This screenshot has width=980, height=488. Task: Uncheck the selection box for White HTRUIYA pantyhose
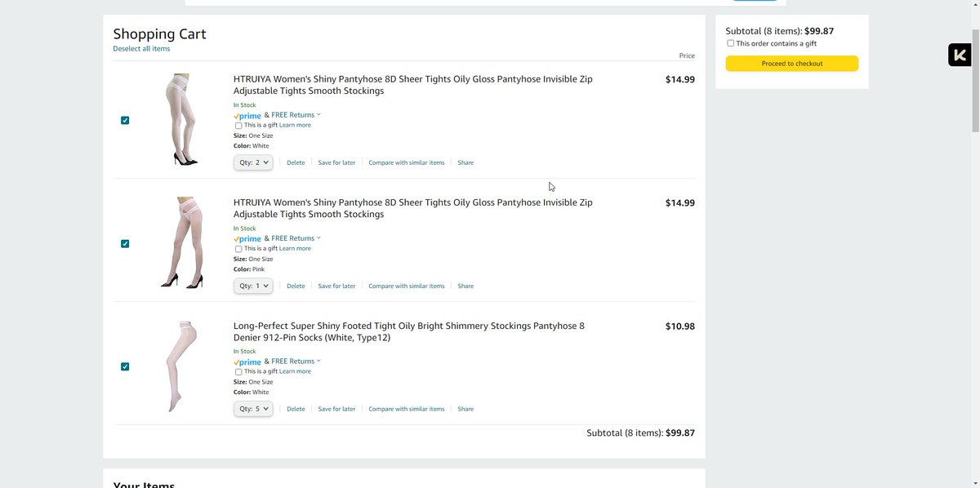[125, 120]
